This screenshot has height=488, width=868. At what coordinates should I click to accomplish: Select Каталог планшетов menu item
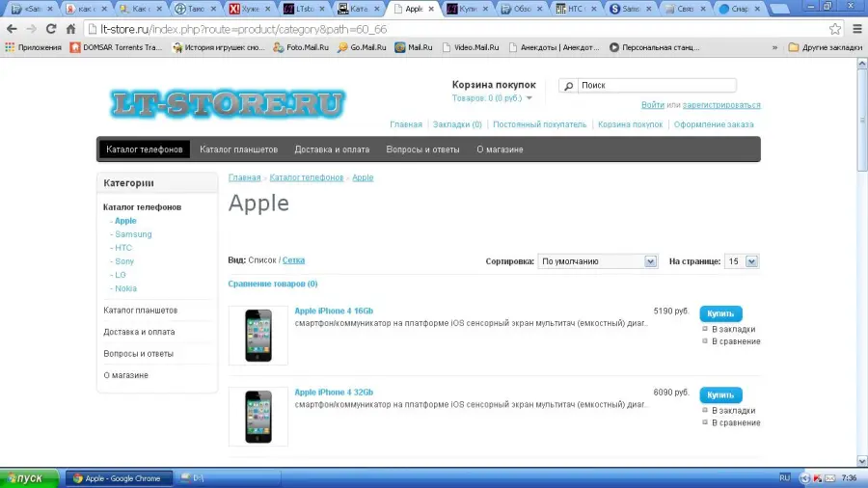pyautogui.click(x=238, y=149)
